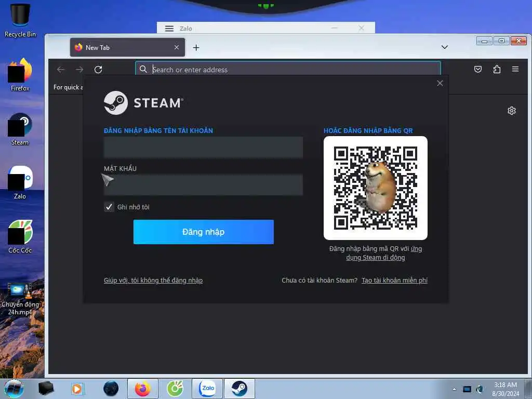Viewport: 532px width, 399px height.
Task: Open the New Tab settings gear
Action: point(512,111)
